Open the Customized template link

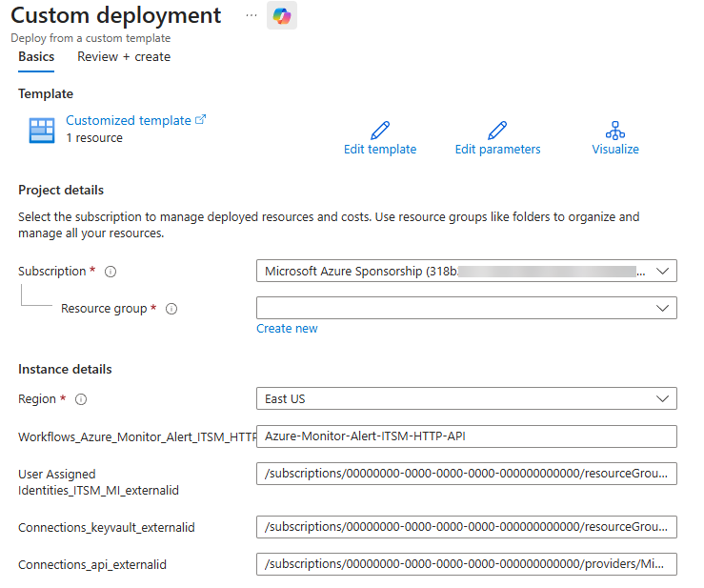[x=129, y=121]
